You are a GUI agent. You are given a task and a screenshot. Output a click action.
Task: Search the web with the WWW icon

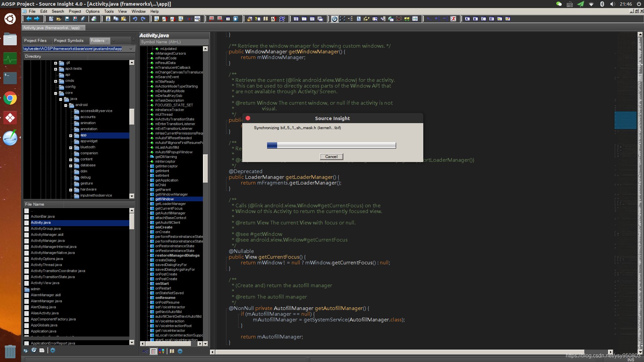[197, 19]
